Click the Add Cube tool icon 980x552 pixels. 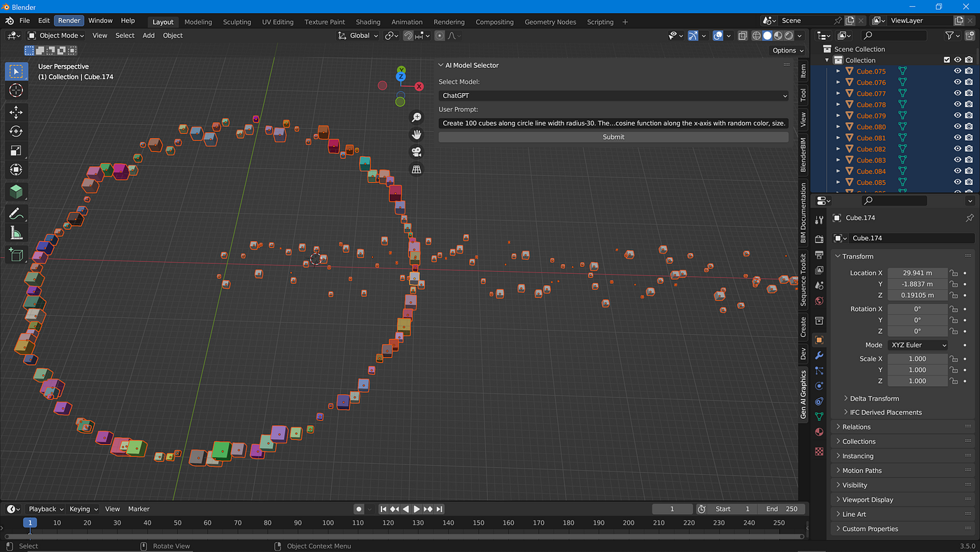click(16, 255)
